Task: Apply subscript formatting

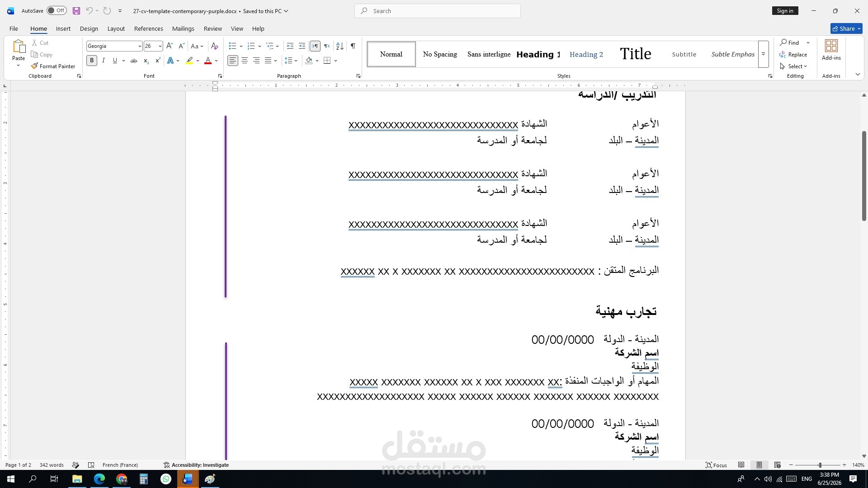Action: click(x=146, y=61)
